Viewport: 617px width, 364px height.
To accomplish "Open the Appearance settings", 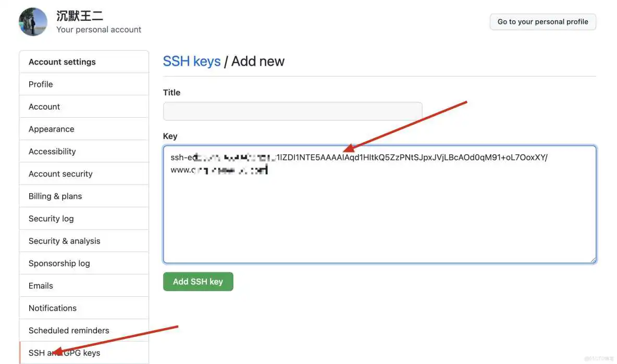I will tap(51, 129).
